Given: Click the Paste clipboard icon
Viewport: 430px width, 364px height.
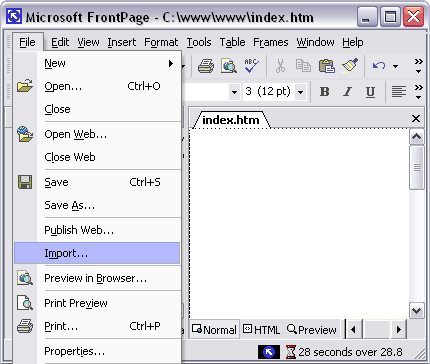Looking at the screenshot, I should [326, 66].
